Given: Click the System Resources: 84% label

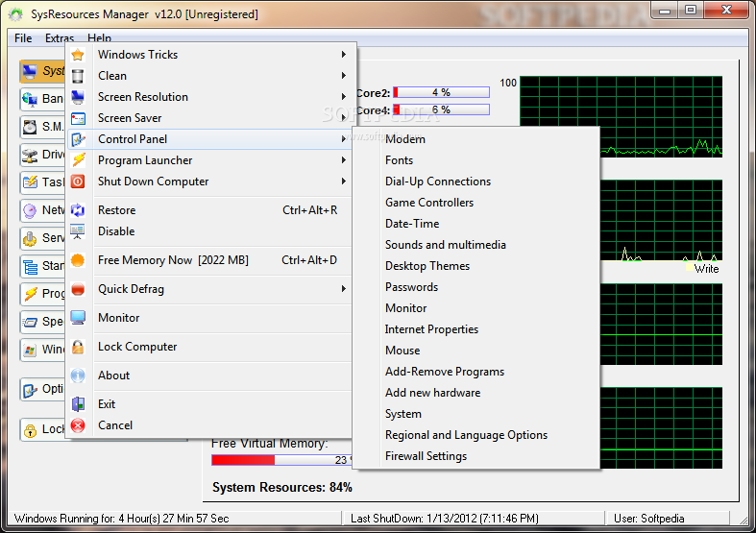Looking at the screenshot, I should 282,487.
